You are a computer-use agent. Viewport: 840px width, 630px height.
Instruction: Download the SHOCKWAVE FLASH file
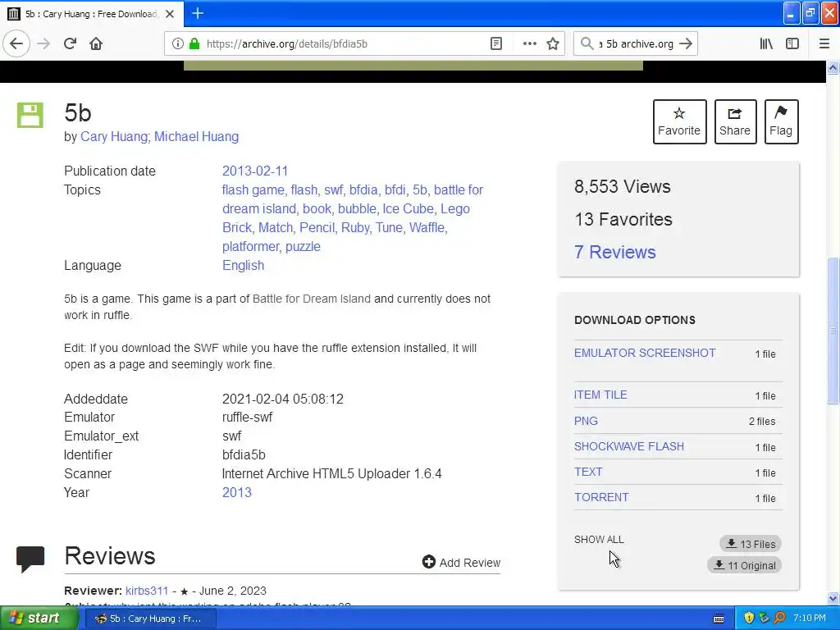click(x=629, y=446)
